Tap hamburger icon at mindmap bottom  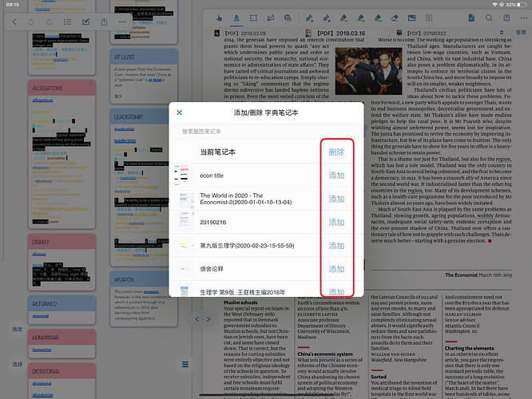pyautogui.click(x=185, y=365)
